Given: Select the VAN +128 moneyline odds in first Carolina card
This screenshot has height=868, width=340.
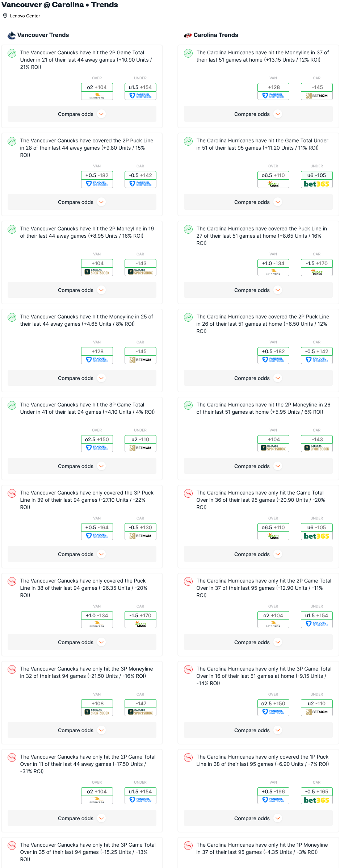Looking at the screenshot, I should (x=273, y=87).
